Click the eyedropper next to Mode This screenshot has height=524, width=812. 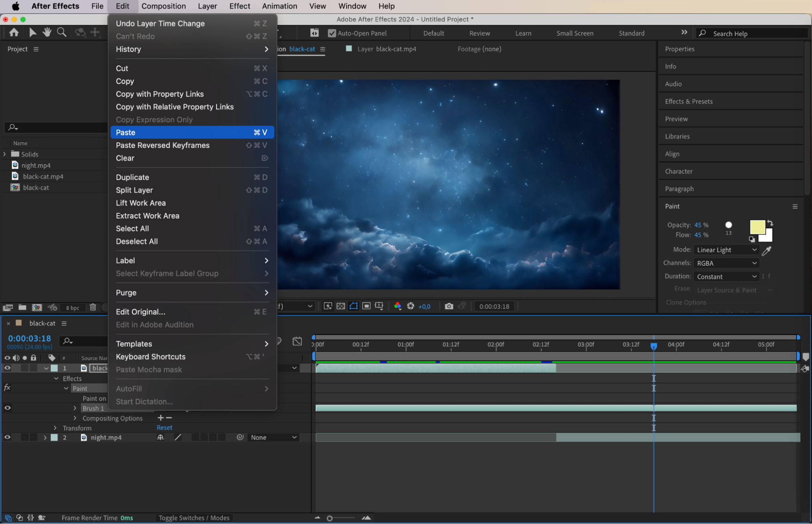click(x=767, y=251)
